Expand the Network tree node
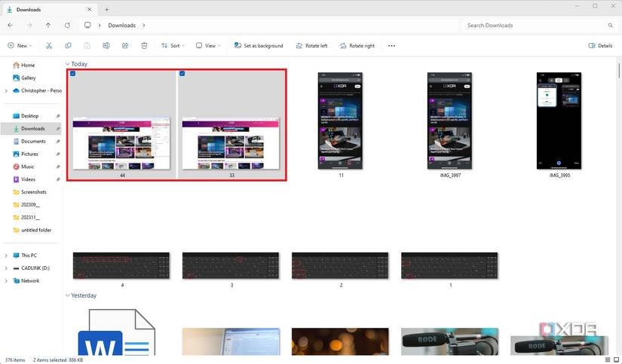This screenshot has height=364, width=622. (x=6, y=281)
